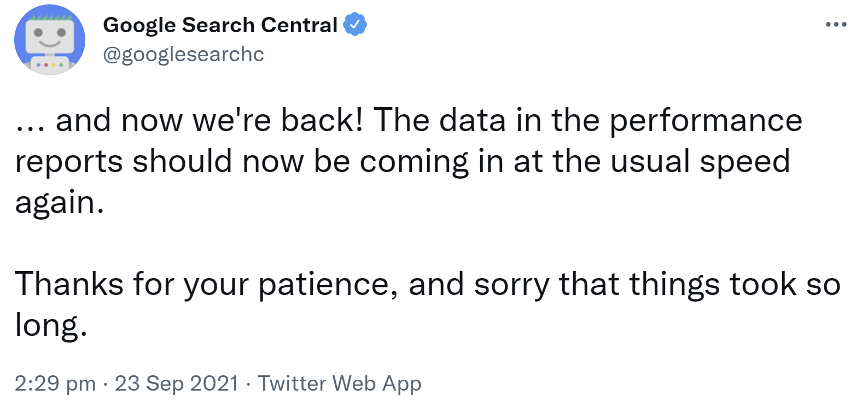Click the word "long." ending the tweet
The height and width of the screenshot is (413, 868).
51,326
